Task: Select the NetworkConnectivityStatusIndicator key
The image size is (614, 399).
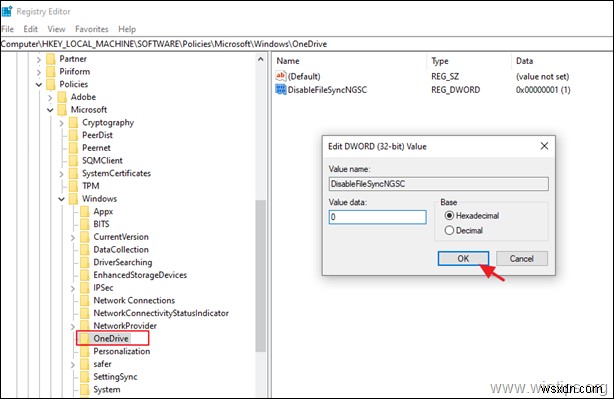Action: [x=161, y=313]
